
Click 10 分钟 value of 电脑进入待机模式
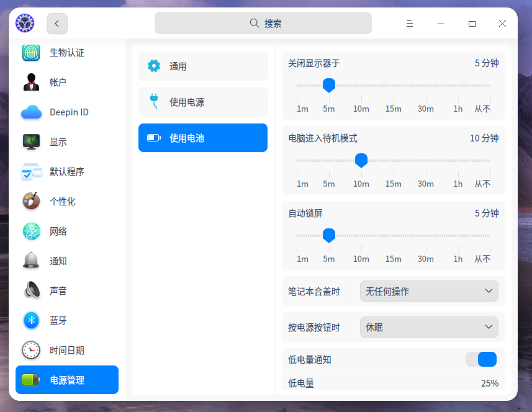(x=484, y=138)
